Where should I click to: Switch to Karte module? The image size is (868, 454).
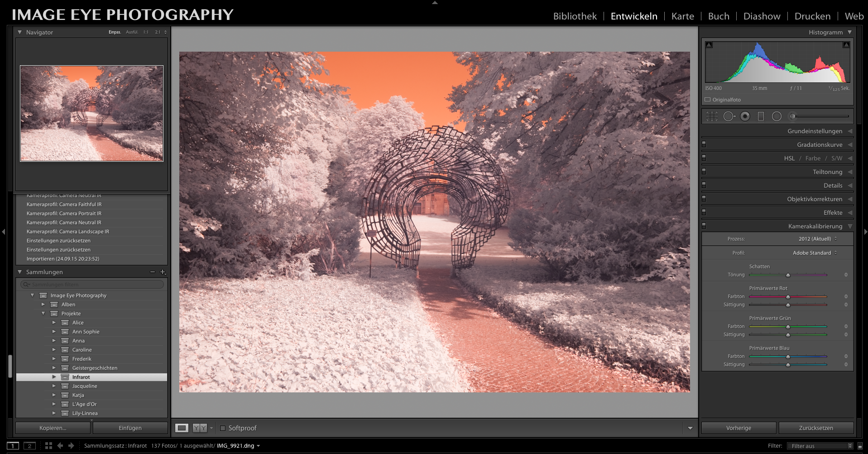(682, 16)
